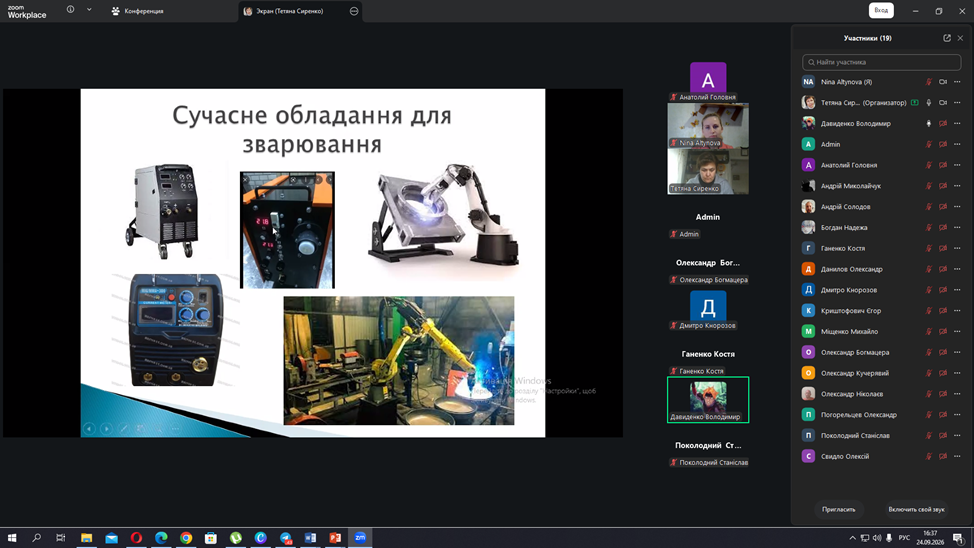Viewport: 974px width, 548px height.
Task: Toggle camera for Nina Altynova in list
Action: 943,82
